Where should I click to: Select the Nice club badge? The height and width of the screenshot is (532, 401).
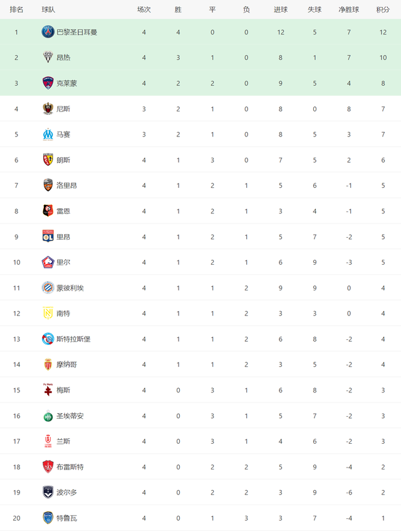[x=48, y=108]
